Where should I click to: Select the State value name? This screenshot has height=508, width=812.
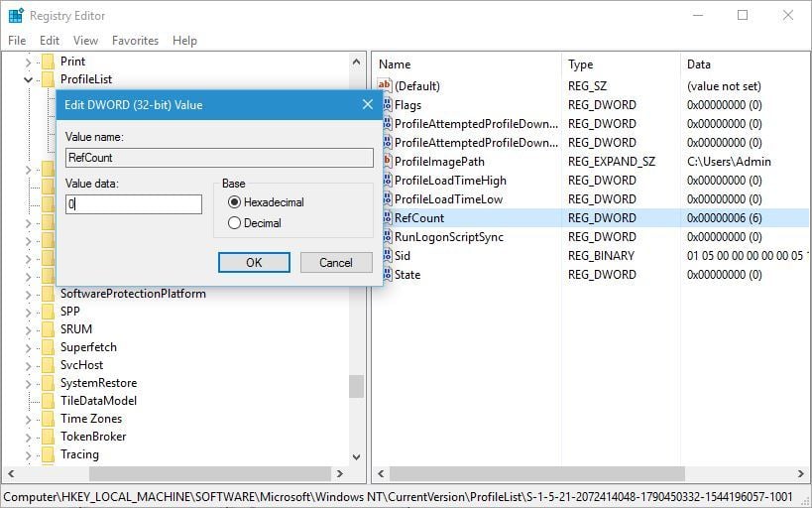click(x=407, y=274)
